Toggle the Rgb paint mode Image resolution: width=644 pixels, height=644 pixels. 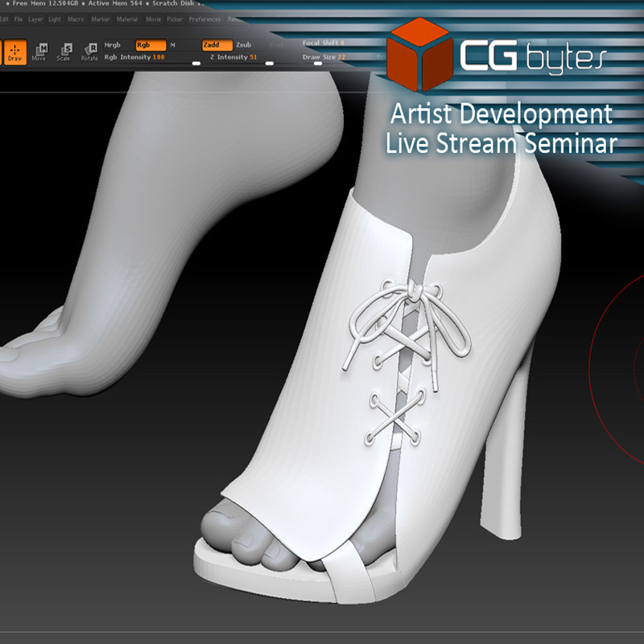click(x=151, y=45)
